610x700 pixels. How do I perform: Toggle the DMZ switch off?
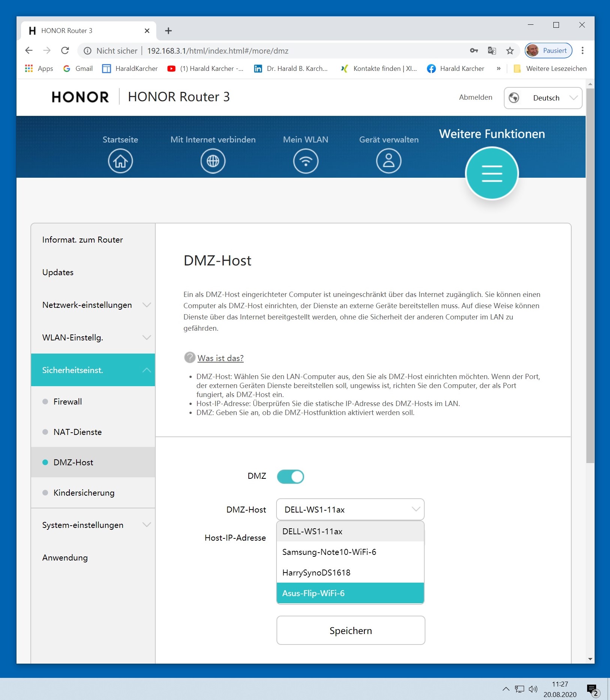click(290, 477)
